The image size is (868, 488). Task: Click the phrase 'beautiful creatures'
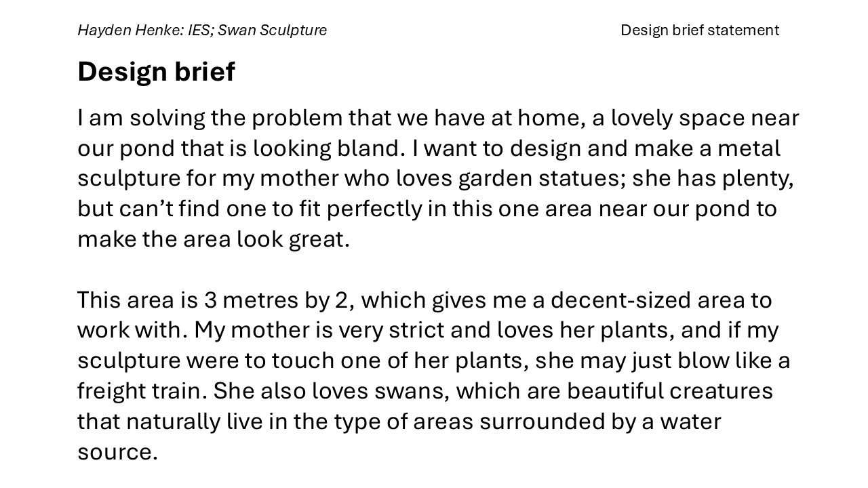(x=669, y=391)
